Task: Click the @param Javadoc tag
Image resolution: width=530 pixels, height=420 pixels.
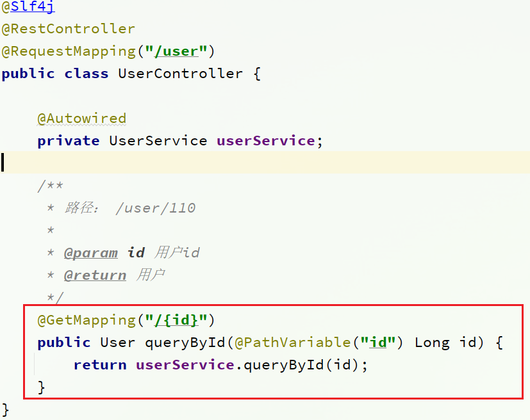Action: click(x=91, y=252)
